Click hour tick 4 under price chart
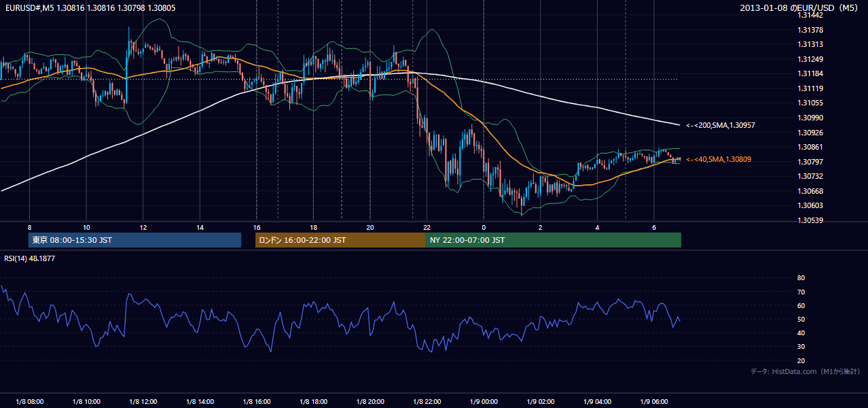Image resolution: width=868 pixels, height=408 pixels. 597,227
